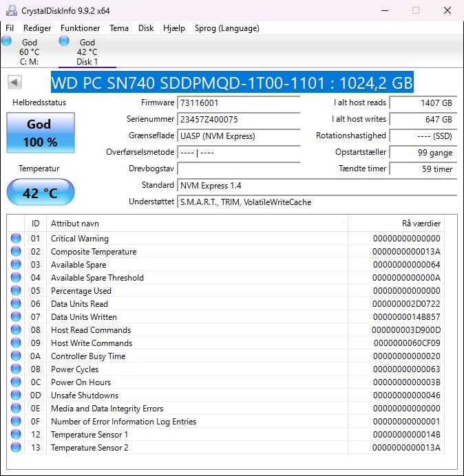464x476 pixels.
Task: Click status orb of Temperature Sensor 2 row
Action: [16, 447]
